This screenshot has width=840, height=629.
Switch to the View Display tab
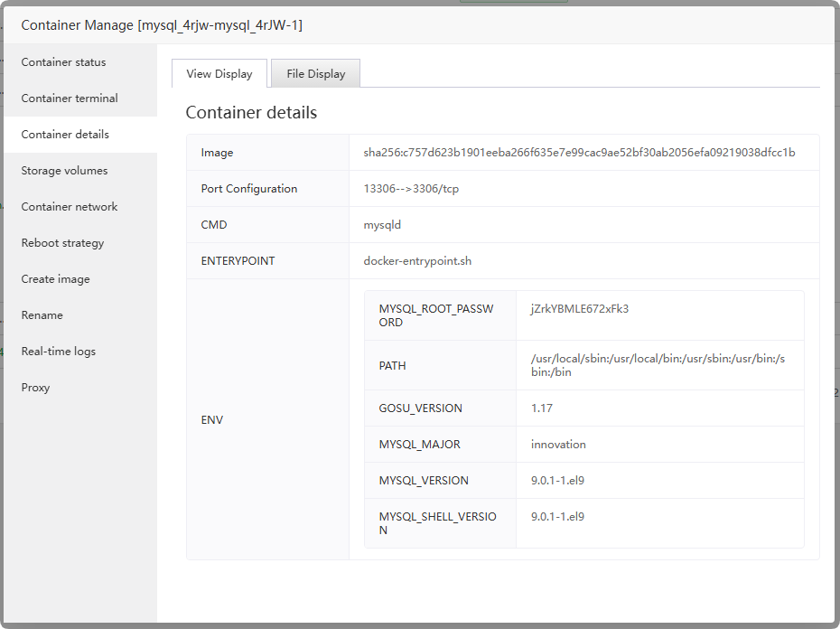click(219, 74)
